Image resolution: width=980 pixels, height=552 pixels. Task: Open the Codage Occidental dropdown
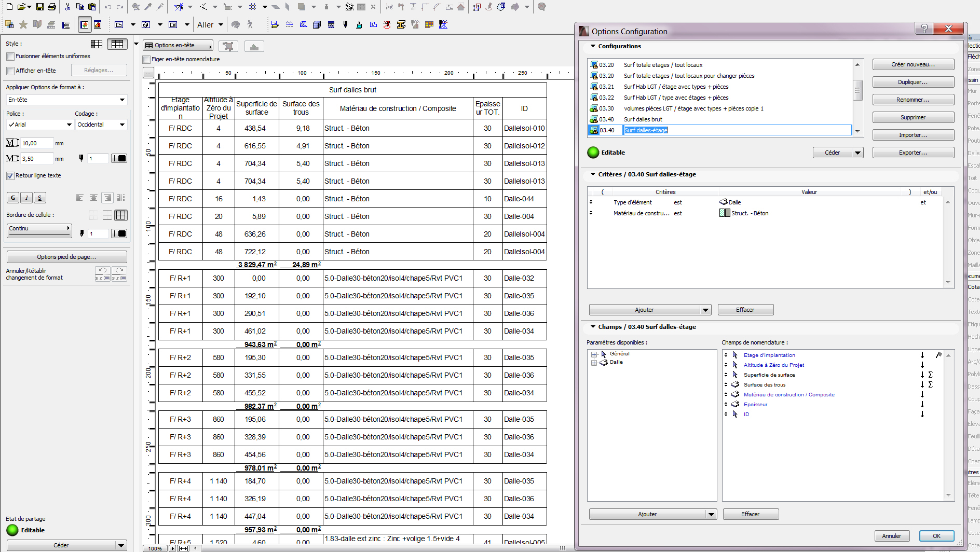pyautogui.click(x=101, y=125)
